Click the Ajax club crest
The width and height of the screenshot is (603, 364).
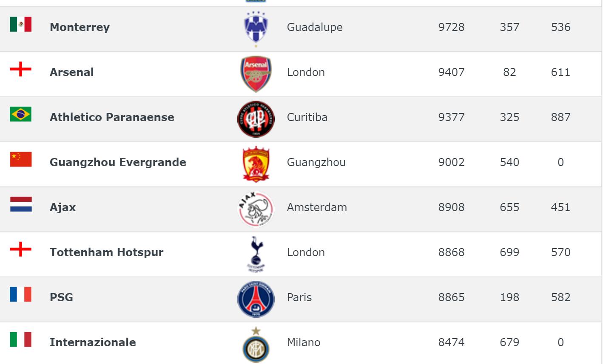[x=256, y=209]
